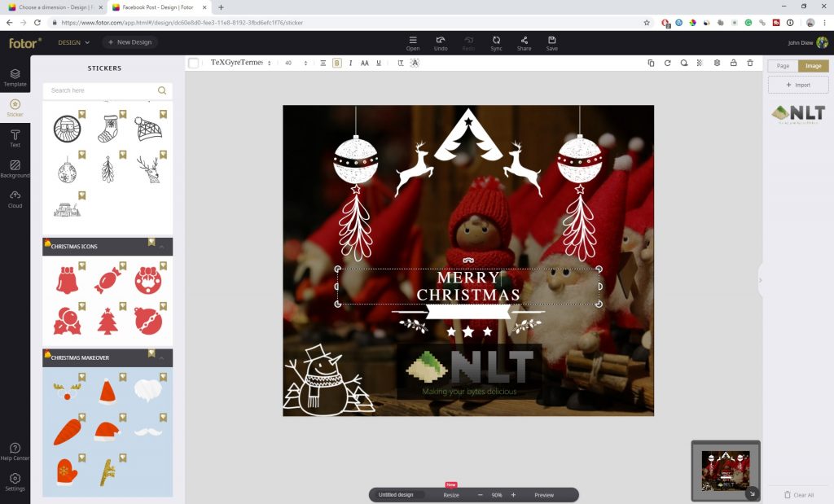Add the Santa face outline sticker
This screenshot has width=834, height=504.
pos(67,128)
